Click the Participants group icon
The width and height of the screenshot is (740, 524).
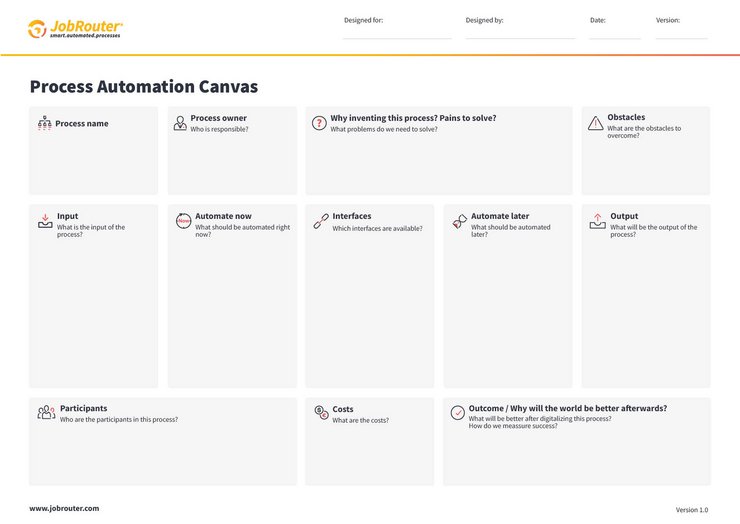(x=46, y=412)
